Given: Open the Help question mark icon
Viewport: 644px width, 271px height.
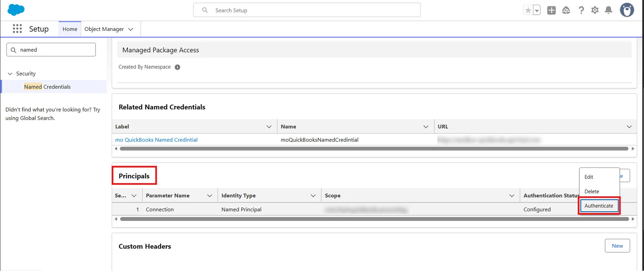Looking at the screenshot, I should (x=581, y=10).
